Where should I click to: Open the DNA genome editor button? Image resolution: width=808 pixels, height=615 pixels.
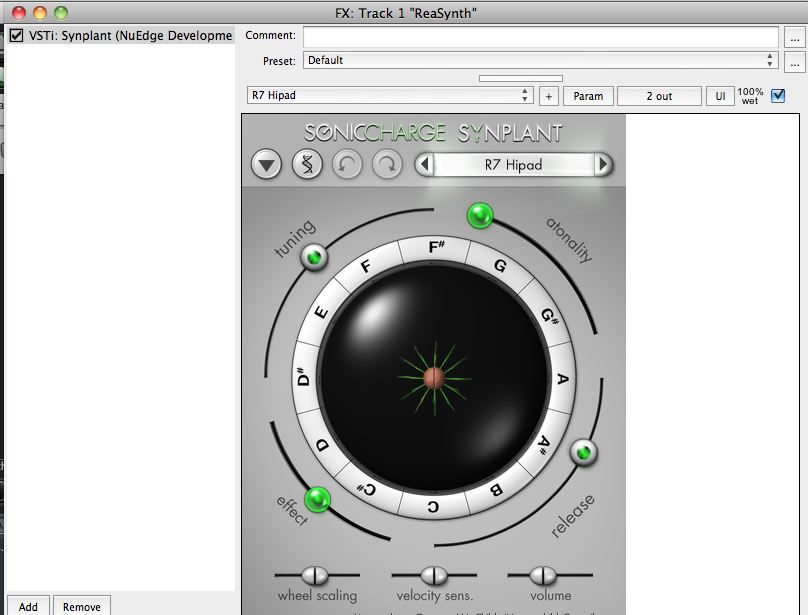coord(307,165)
